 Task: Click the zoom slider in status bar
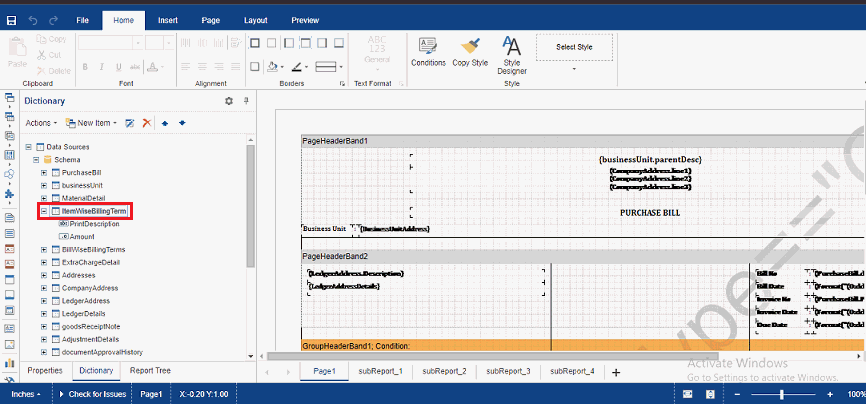pos(781,395)
